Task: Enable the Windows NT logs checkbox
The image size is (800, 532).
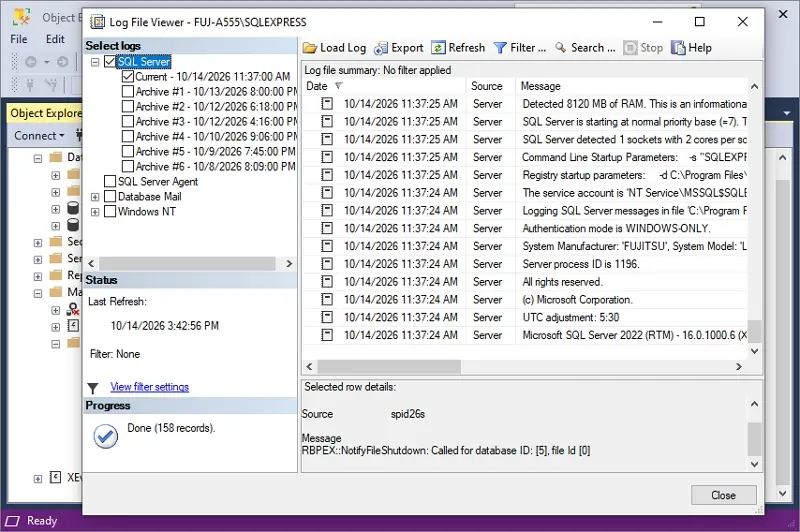Action: coord(110,211)
